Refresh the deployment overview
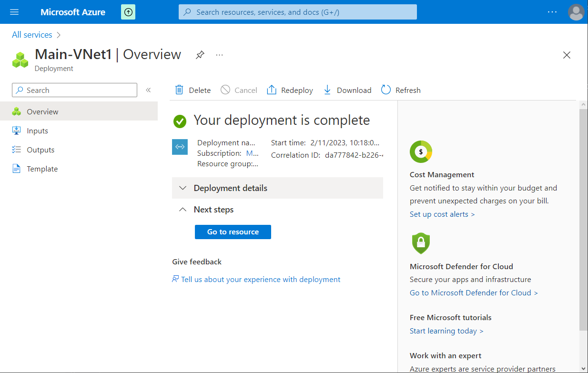588x373 pixels. (401, 90)
